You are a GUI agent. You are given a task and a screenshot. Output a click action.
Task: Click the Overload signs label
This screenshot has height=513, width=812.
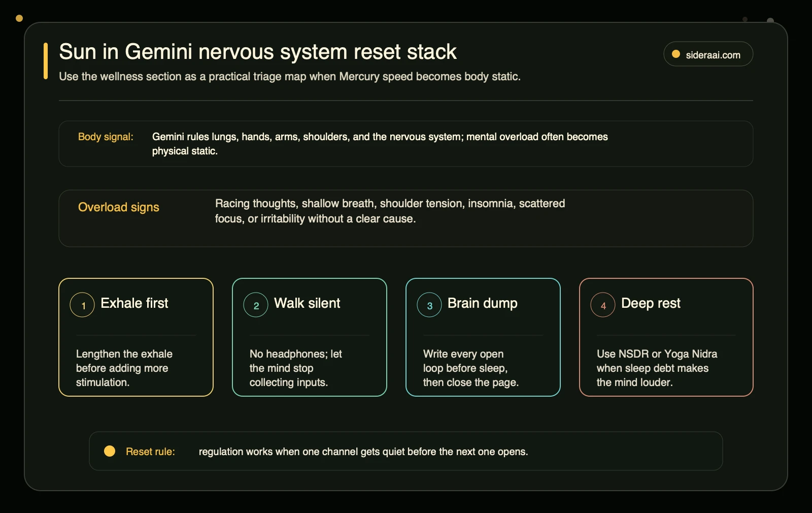(x=119, y=207)
